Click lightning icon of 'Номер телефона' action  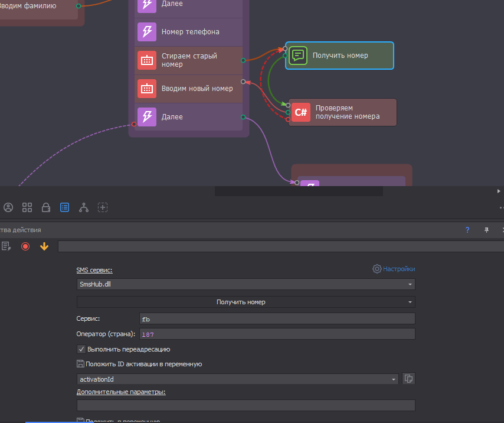click(x=147, y=32)
